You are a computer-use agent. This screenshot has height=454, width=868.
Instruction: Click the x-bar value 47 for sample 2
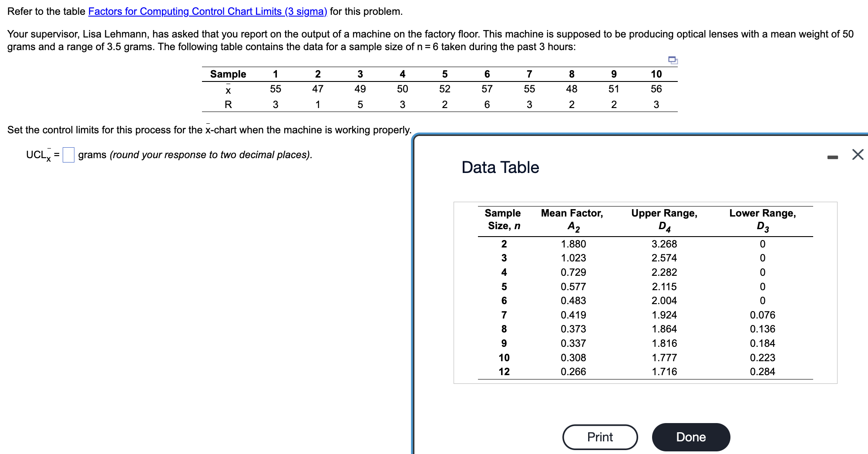(318, 89)
